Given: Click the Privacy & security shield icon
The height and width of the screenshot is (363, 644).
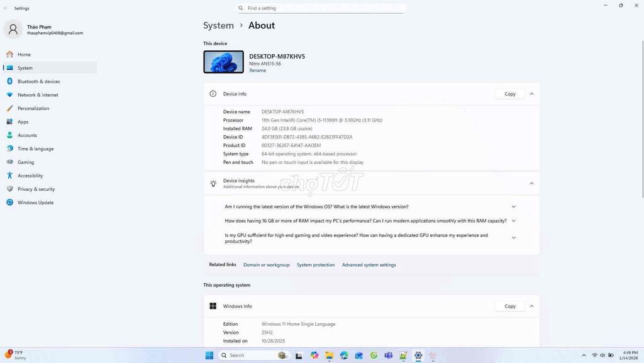Looking at the screenshot, I should pyautogui.click(x=9, y=189).
